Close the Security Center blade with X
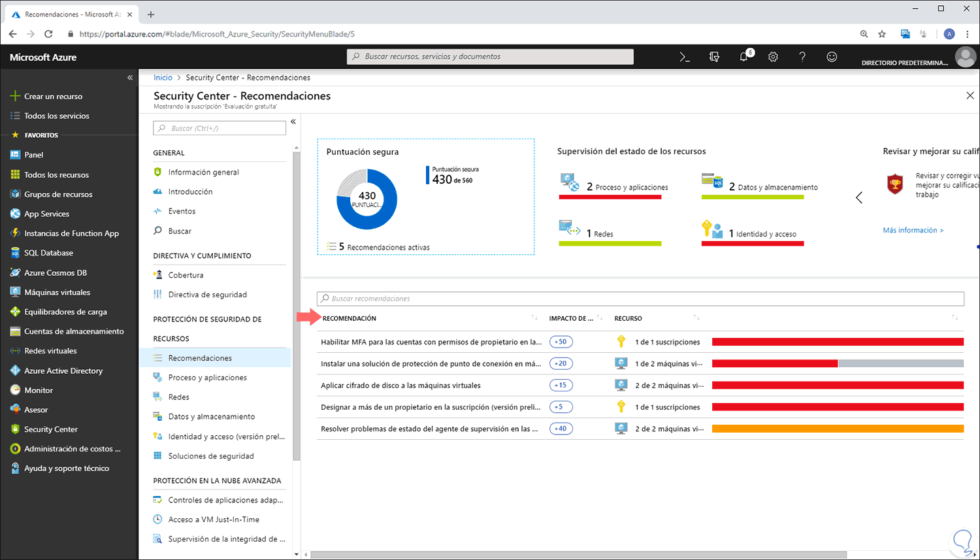 [x=970, y=95]
